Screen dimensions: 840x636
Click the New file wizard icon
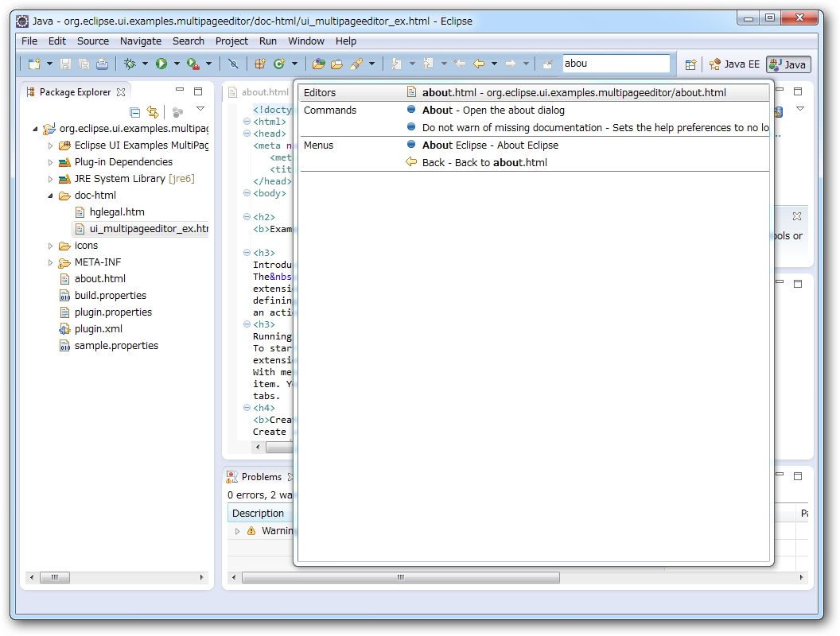33,64
